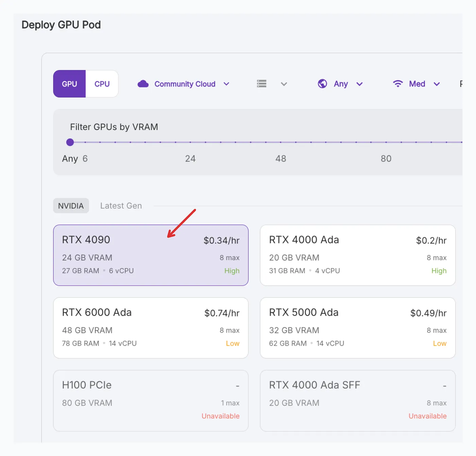Click the 62 GB RAM spec text
Viewport: 476px width, 456px height.
[288, 344]
